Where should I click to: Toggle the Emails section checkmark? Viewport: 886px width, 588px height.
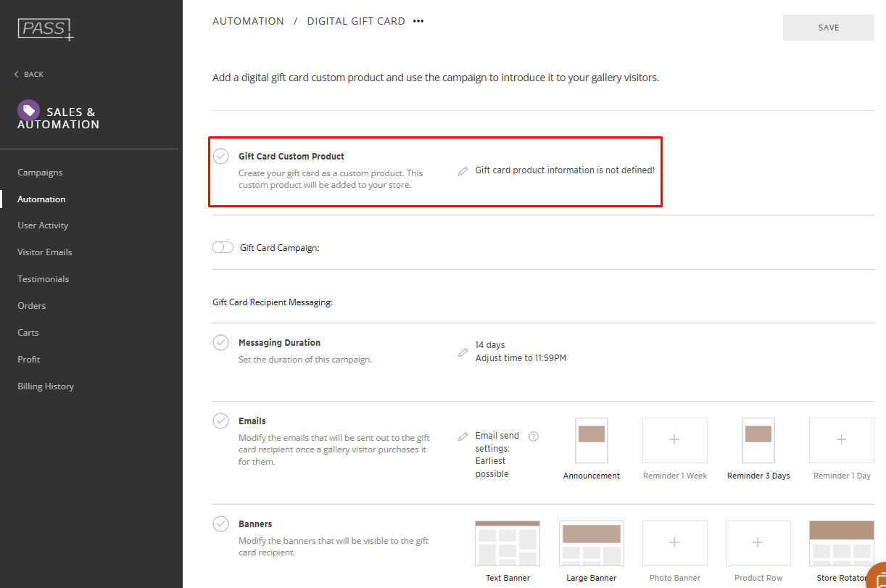(221, 421)
